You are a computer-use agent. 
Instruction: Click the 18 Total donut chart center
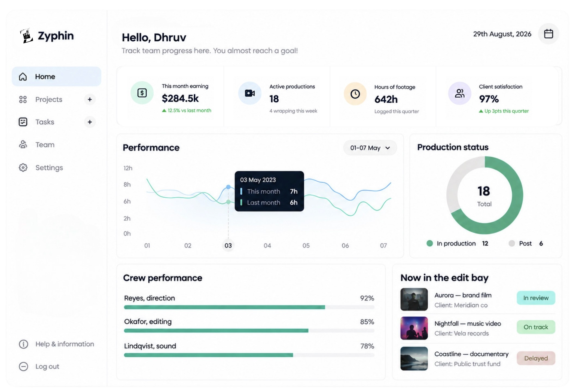coord(484,195)
